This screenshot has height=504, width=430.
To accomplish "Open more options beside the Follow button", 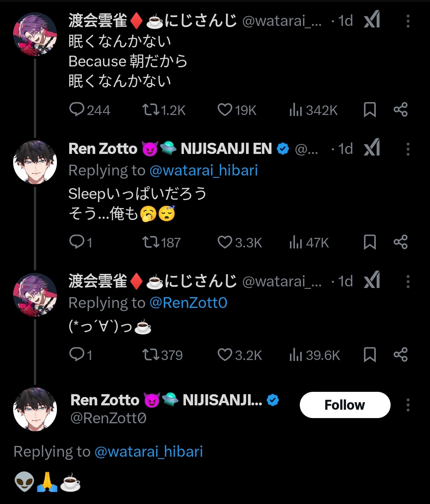I will pos(408,405).
